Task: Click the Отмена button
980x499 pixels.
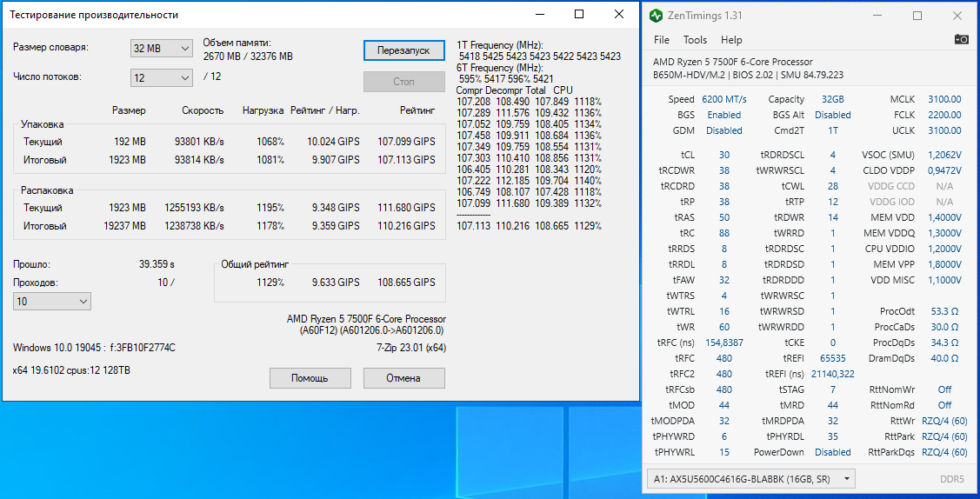Action: coord(403,378)
